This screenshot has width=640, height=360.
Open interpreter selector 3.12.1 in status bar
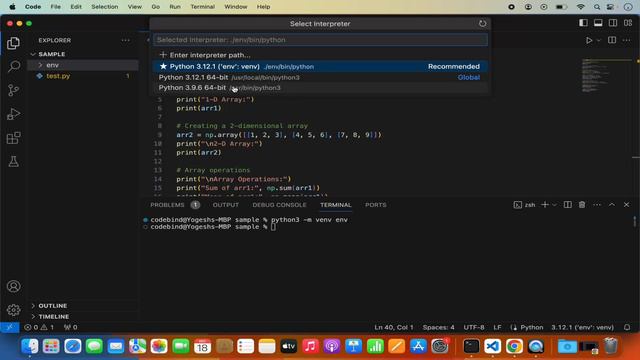pos(582,327)
